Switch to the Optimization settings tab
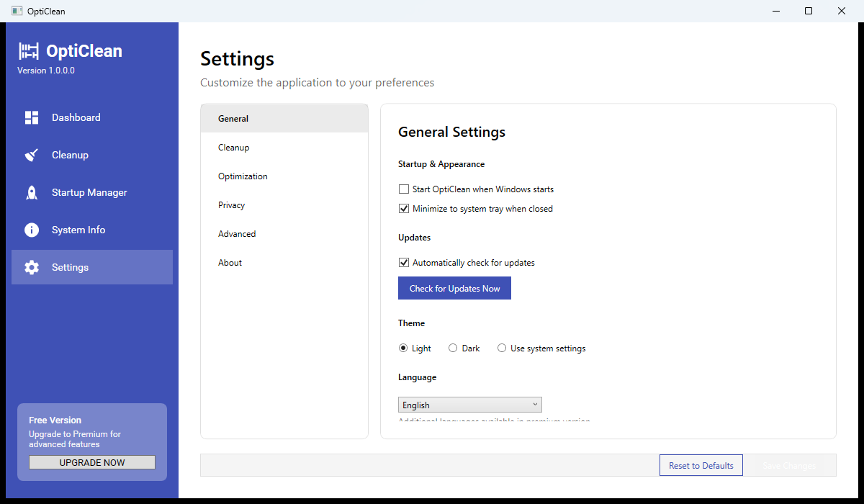The height and width of the screenshot is (504, 864). coord(284,176)
